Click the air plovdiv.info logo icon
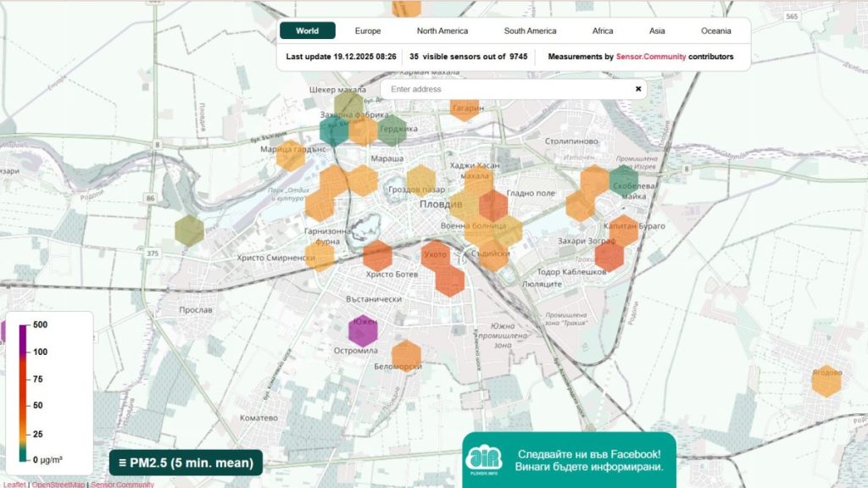 pyautogui.click(x=485, y=460)
